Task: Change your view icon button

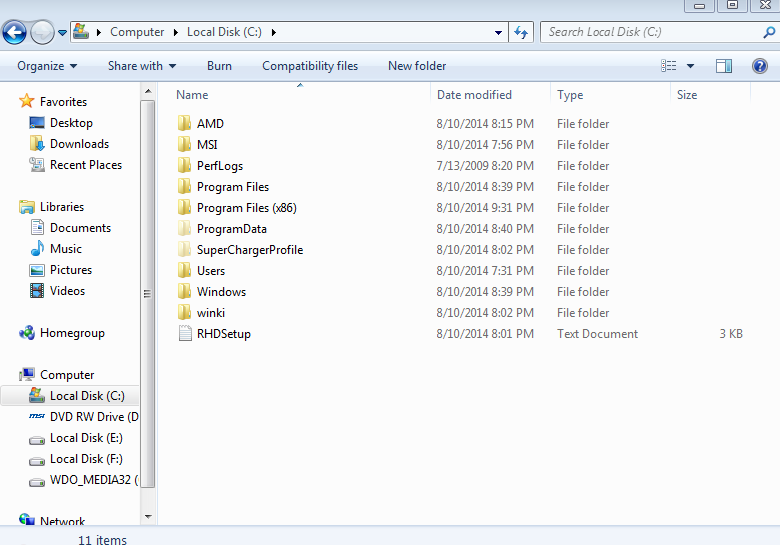Action: tap(668, 66)
